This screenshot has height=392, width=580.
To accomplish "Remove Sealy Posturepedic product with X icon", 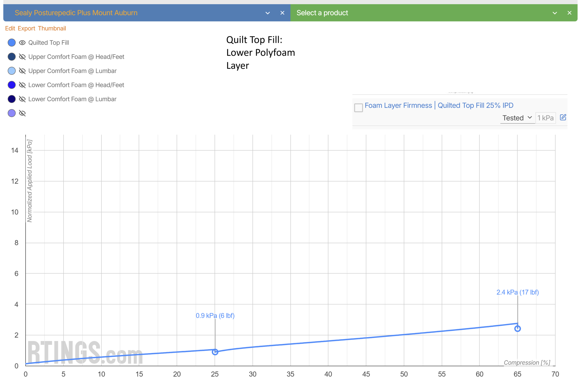I will (x=282, y=13).
